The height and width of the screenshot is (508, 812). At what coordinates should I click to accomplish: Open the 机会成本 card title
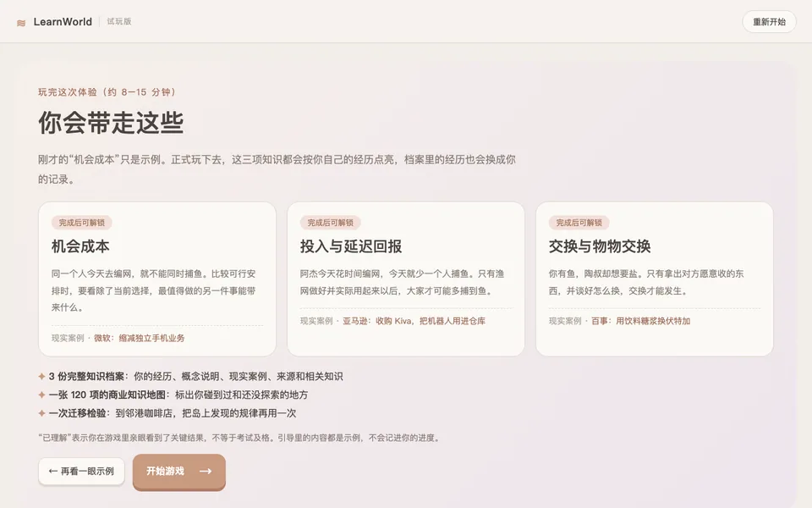tap(80, 246)
